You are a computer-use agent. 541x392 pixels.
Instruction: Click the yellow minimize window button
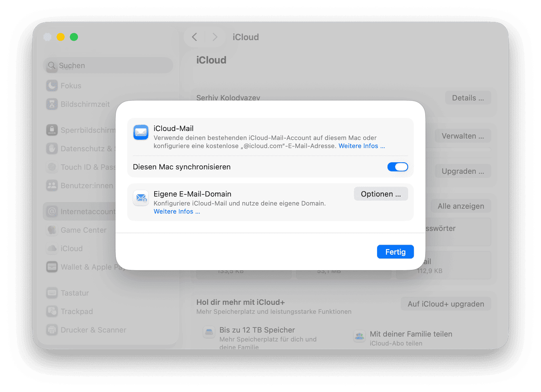tap(61, 37)
